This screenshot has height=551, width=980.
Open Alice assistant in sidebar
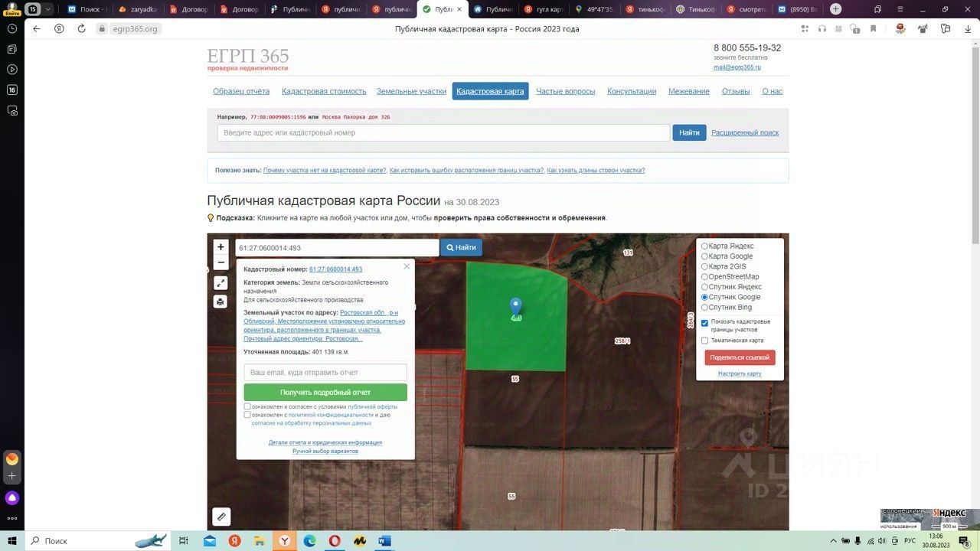pos(12,498)
